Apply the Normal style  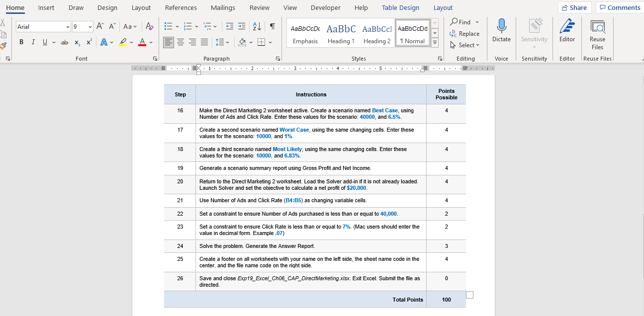pos(413,33)
